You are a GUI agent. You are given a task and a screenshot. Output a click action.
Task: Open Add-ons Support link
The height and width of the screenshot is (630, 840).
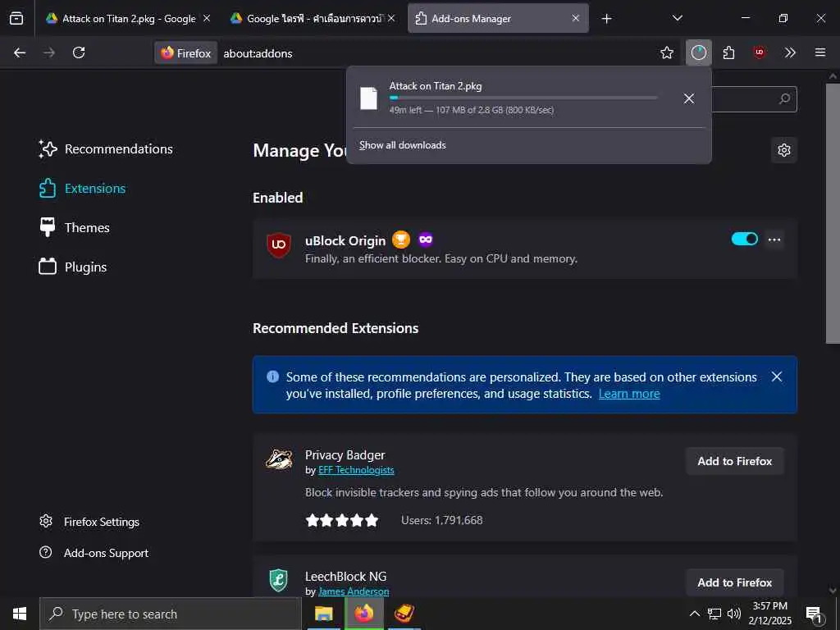tap(94, 553)
